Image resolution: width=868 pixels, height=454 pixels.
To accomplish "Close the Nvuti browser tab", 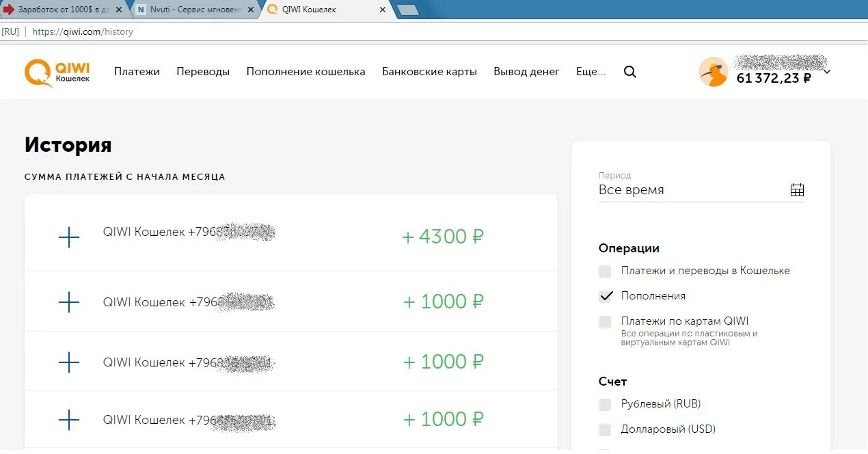I will pos(251,10).
